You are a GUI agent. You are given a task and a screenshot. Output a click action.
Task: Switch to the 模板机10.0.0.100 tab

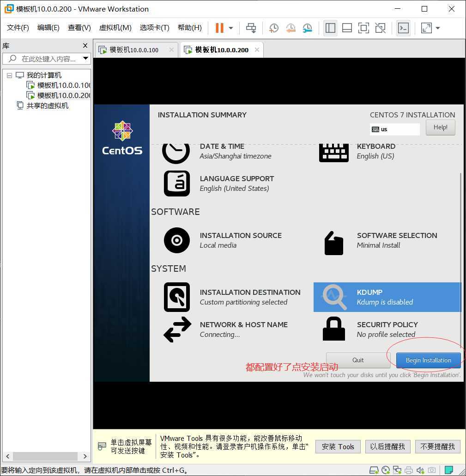click(x=134, y=50)
